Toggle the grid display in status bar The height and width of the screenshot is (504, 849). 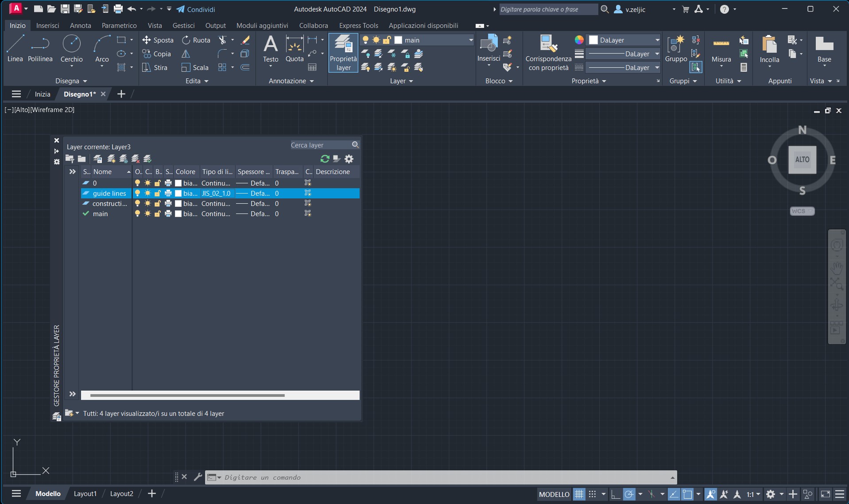pyautogui.click(x=579, y=494)
